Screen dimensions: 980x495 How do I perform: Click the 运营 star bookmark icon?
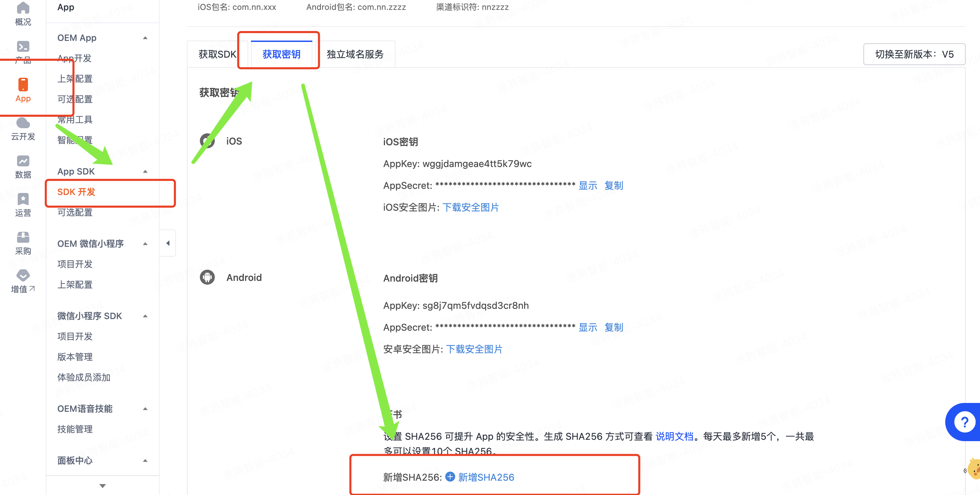click(x=23, y=199)
